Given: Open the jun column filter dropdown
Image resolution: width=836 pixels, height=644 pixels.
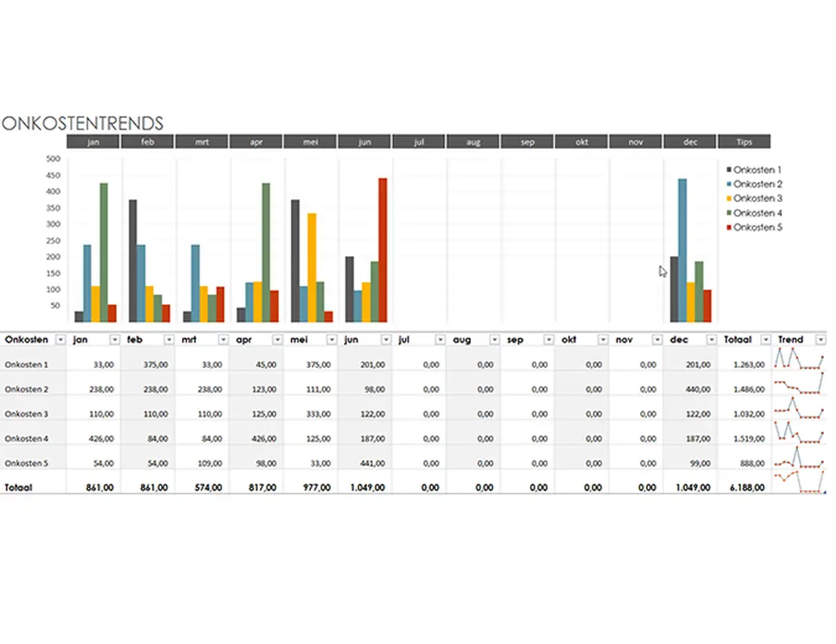Looking at the screenshot, I should click(385, 339).
